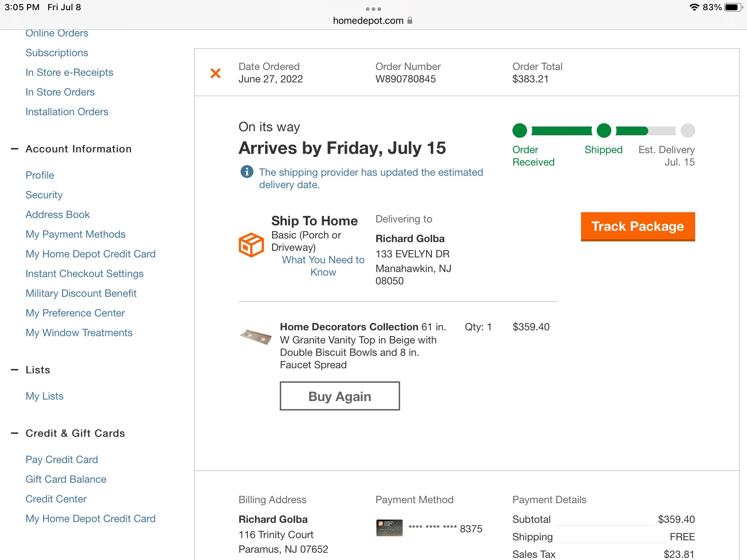Image resolution: width=747 pixels, height=560 pixels.
Task: Tap the battery indicator icon
Action: click(733, 7)
